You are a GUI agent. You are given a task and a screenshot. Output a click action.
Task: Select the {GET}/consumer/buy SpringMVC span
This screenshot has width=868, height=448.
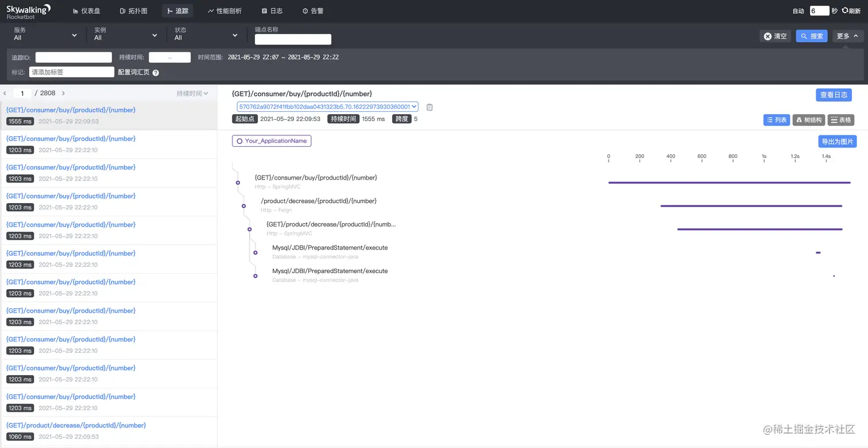pos(316,182)
